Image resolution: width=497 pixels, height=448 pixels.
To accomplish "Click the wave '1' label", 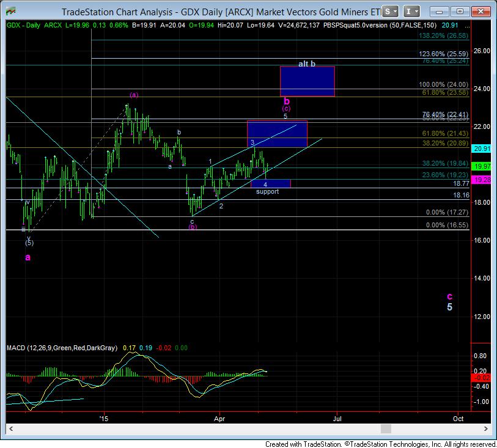I will (210, 161).
